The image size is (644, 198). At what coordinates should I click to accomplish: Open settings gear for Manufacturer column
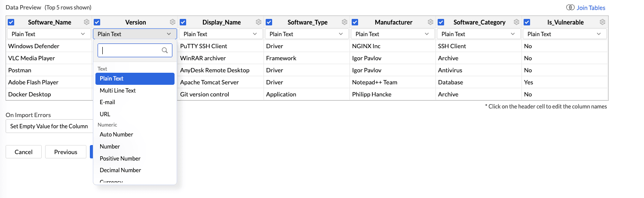point(430,22)
